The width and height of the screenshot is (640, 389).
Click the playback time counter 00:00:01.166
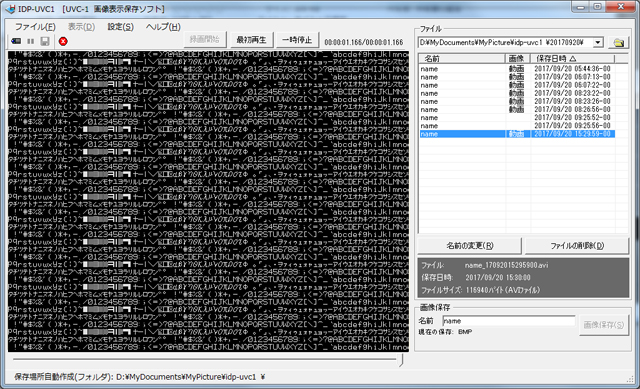[364, 42]
